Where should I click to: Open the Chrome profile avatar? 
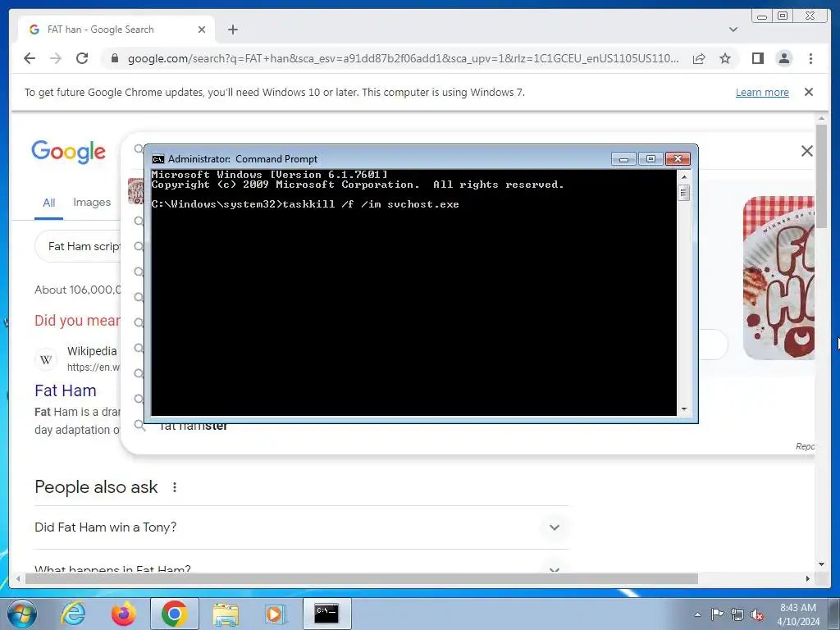[x=783, y=58]
